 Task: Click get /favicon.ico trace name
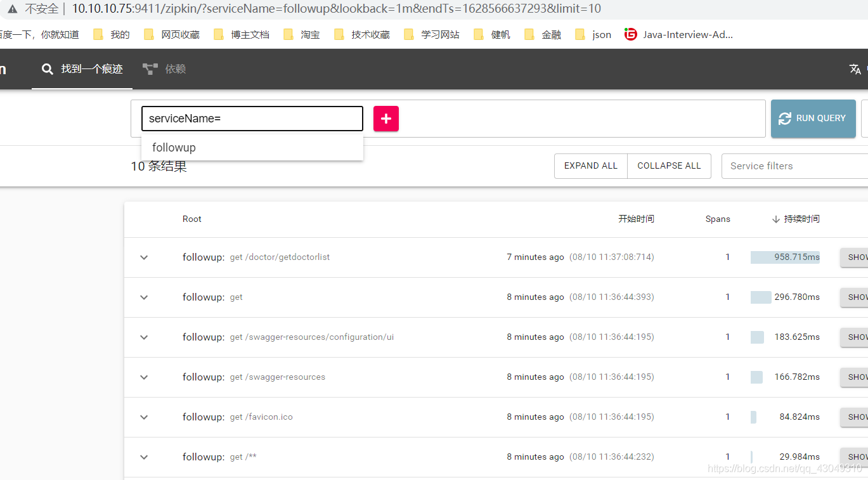point(261,417)
